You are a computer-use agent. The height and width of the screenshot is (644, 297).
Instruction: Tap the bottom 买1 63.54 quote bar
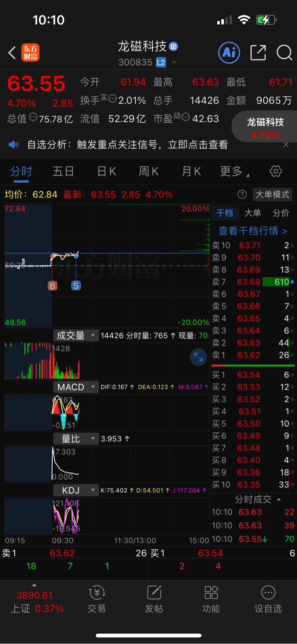pyautogui.click(x=222, y=553)
